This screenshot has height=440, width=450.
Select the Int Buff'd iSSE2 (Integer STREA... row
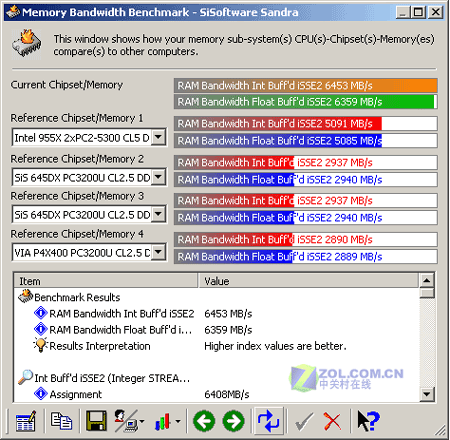[112, 378]
